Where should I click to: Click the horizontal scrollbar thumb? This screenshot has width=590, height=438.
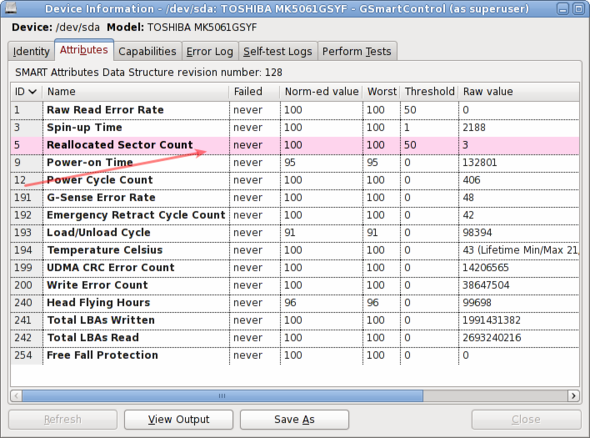[222, 395]
